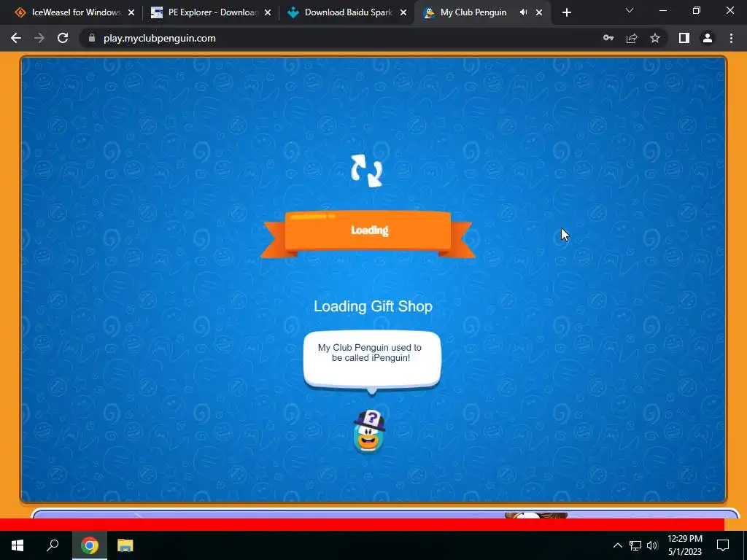Click the Loading Gift Shop text

[373, 306]
